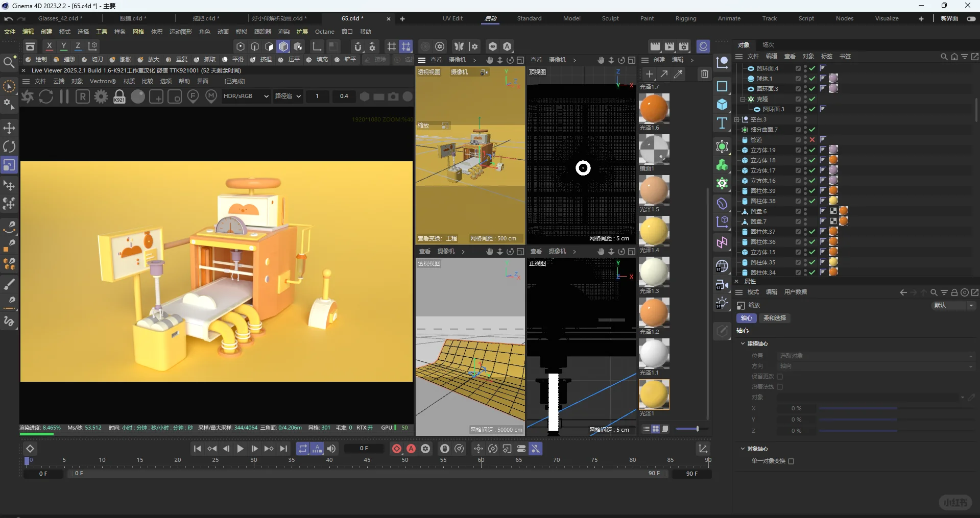
Task: Toggle the 保留更改 checkbox
Action: 780,377
